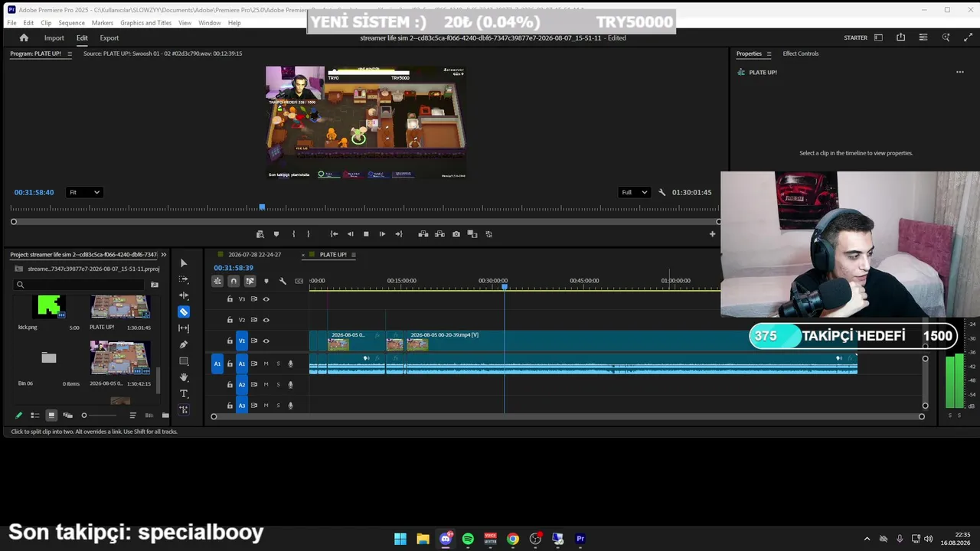Select the Pen tool
The image size is (980, 551).
coord(184,344)
